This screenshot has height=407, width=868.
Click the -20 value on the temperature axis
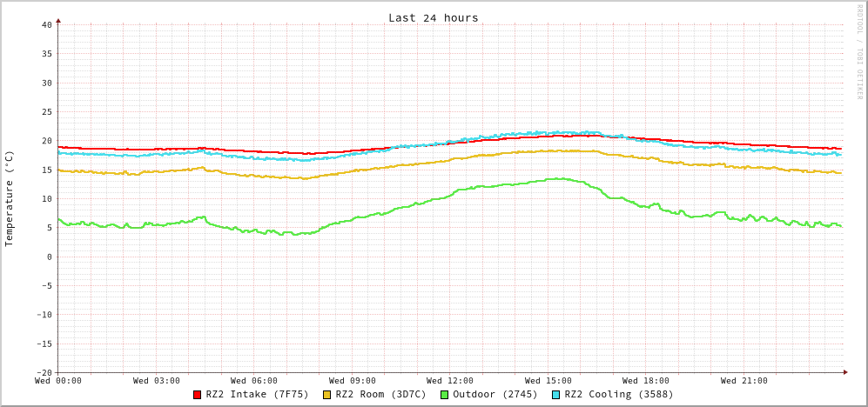pos(44,372)
